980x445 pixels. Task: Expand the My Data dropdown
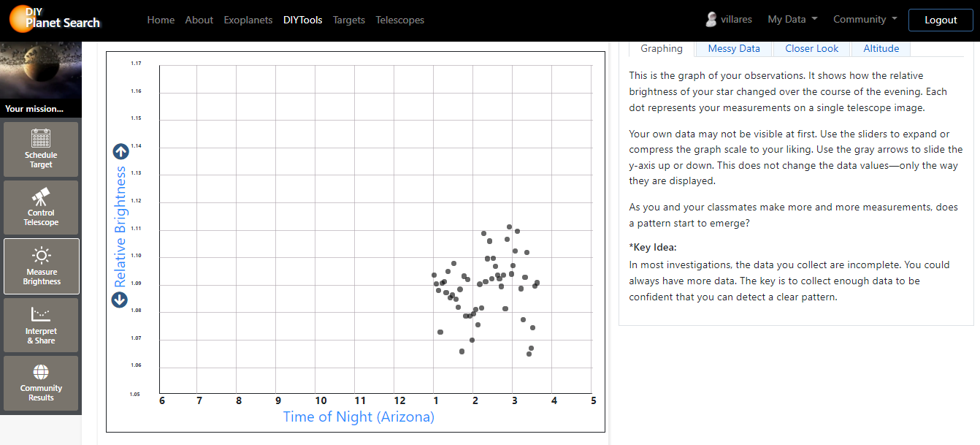(792, 20)
